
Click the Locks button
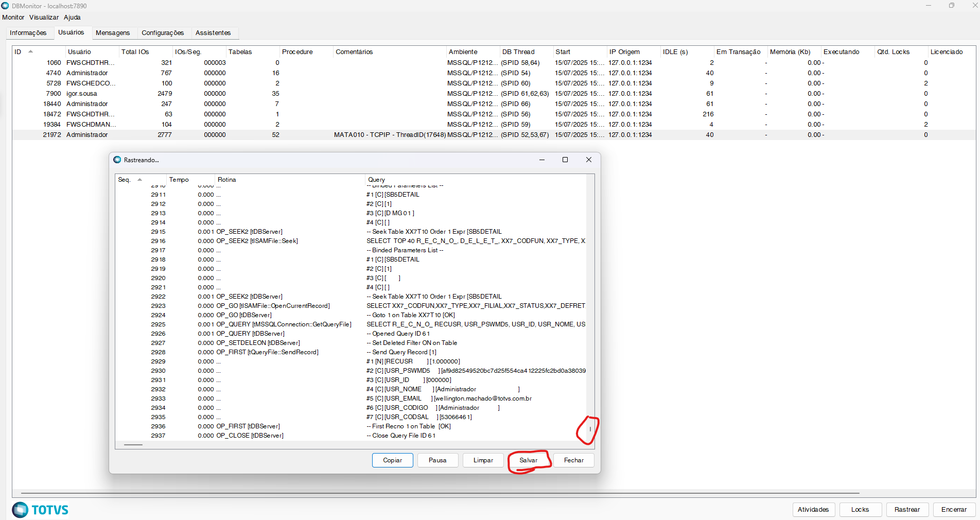pyautogui.click(x=860, y=510)
